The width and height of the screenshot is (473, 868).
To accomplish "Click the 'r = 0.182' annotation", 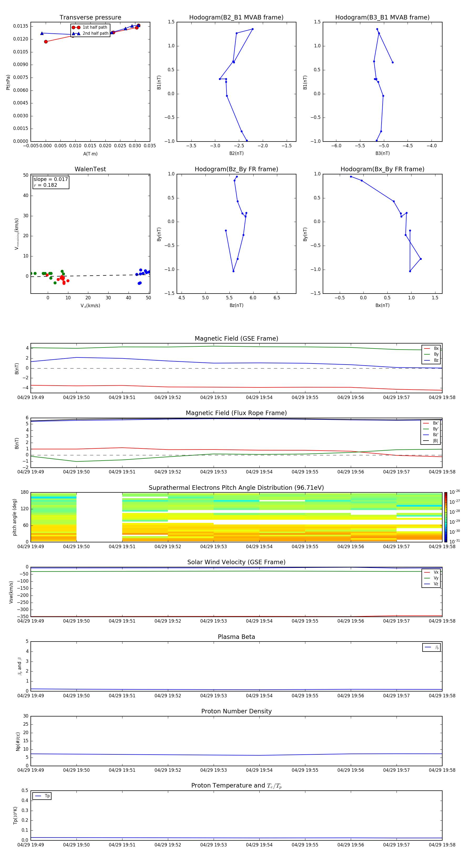I will pos(45,185).
